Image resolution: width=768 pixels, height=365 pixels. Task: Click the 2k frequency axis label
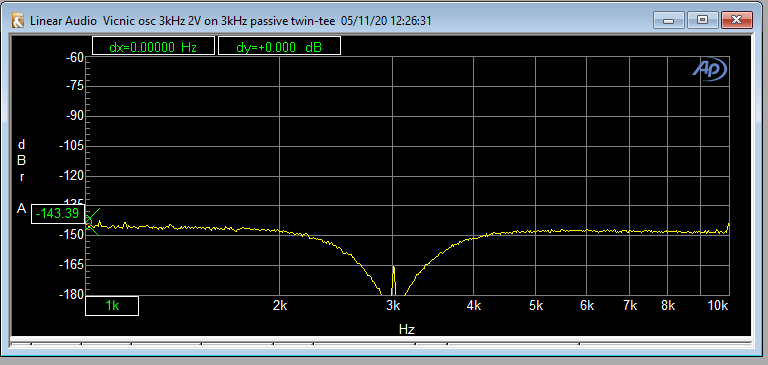pyautogui.click(x=280, y=306)
